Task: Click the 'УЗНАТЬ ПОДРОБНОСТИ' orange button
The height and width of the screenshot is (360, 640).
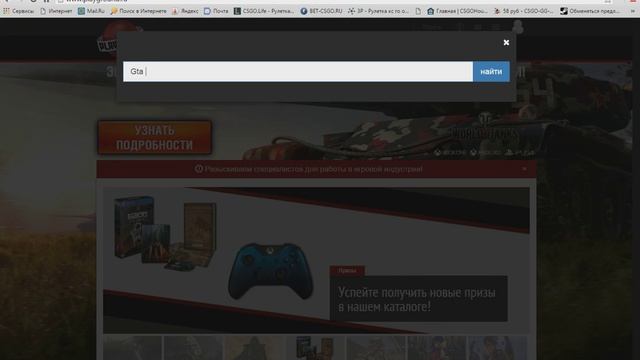Action: [155, 138]
